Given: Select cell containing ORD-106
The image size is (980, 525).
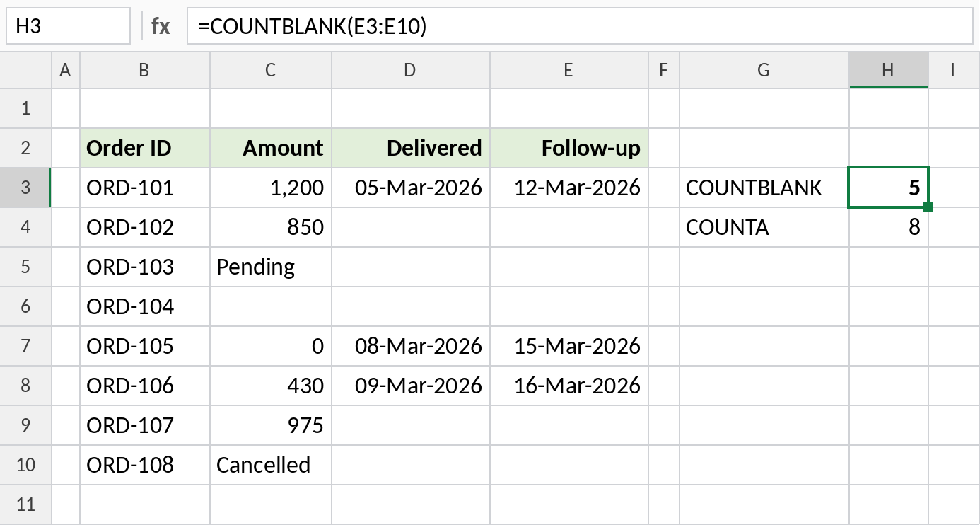Looking at the screenshot, I should pos(145,386).
